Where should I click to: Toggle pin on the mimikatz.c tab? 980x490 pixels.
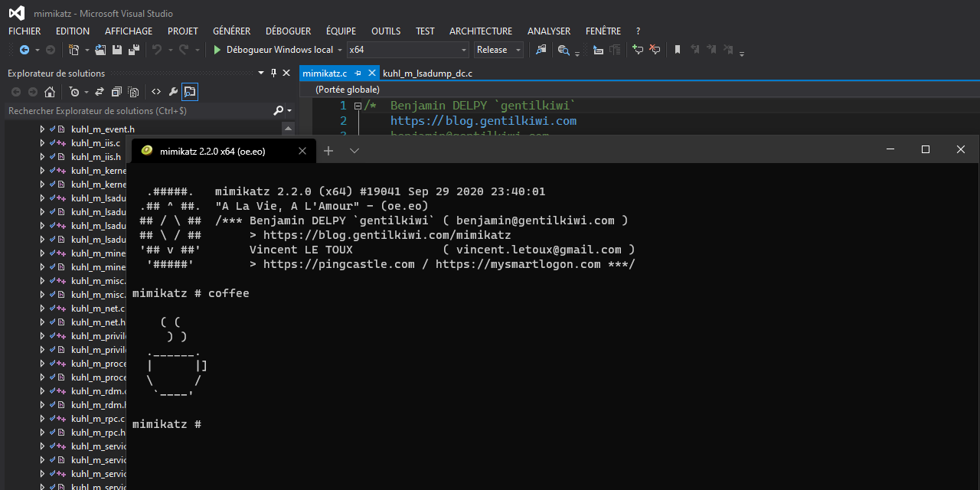(x=358, y=73)
